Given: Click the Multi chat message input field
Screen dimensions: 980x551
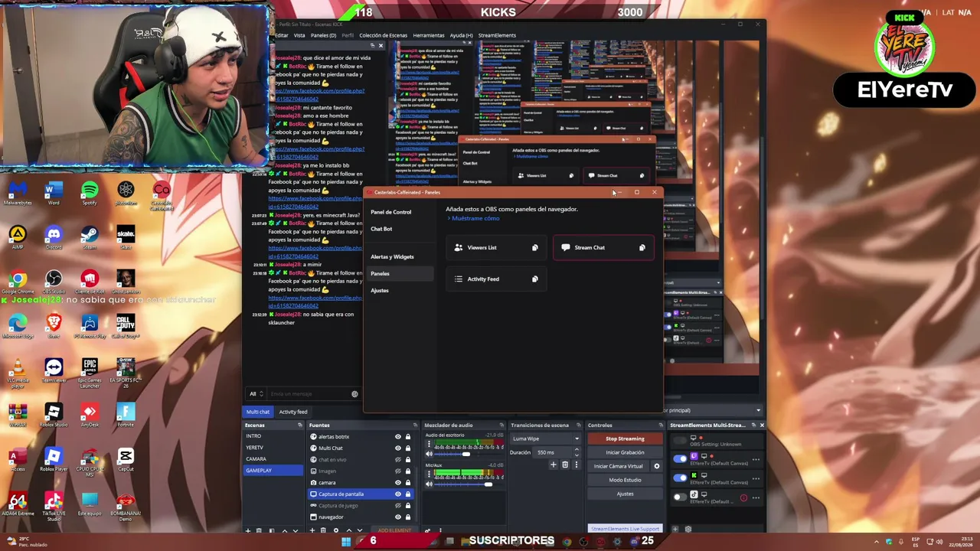Looking at the screenshot, I should [x=309, y=394].
